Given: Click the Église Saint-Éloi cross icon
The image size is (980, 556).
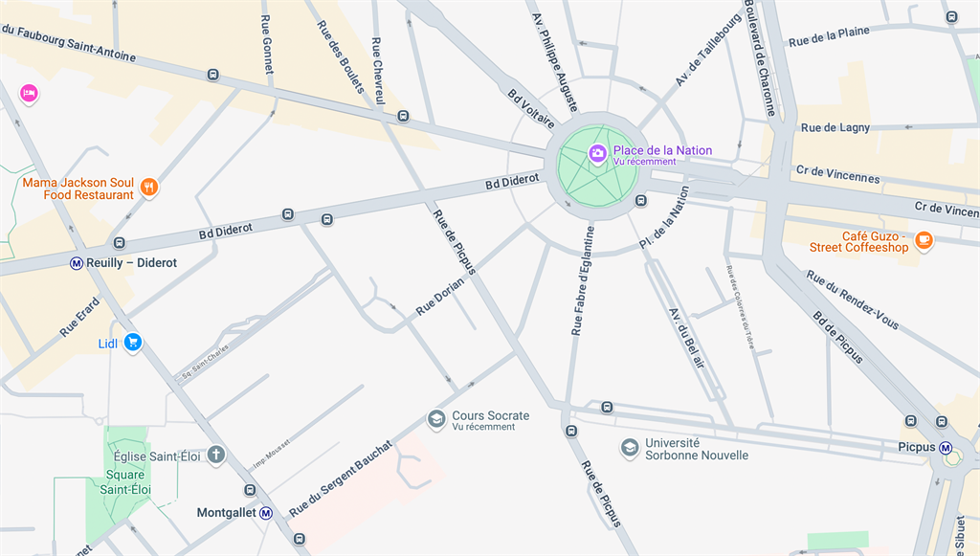Looking at the screenshot, I should coord(216,455).
